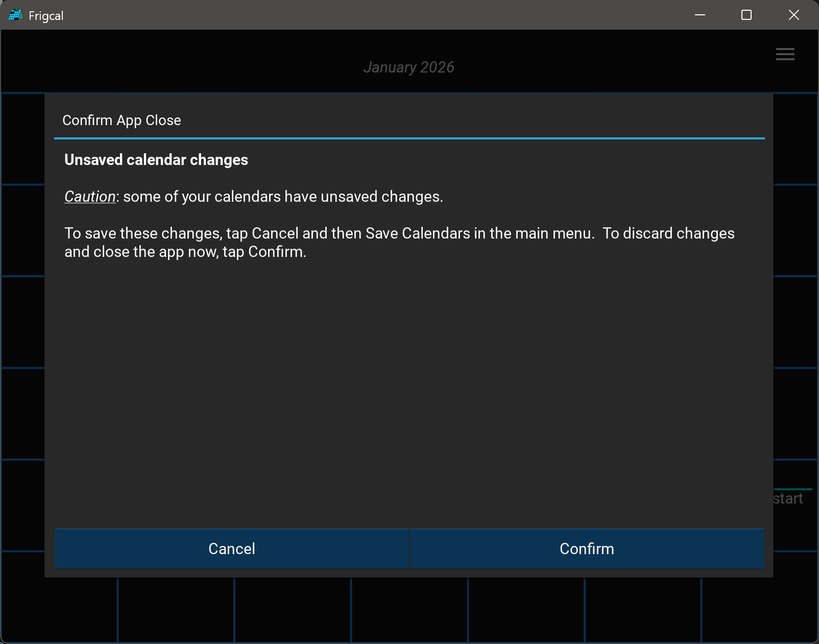Click the instruction paragraph about Save Calendars
The width and height of the screenshot is (819, 644).
click(398, 242)
